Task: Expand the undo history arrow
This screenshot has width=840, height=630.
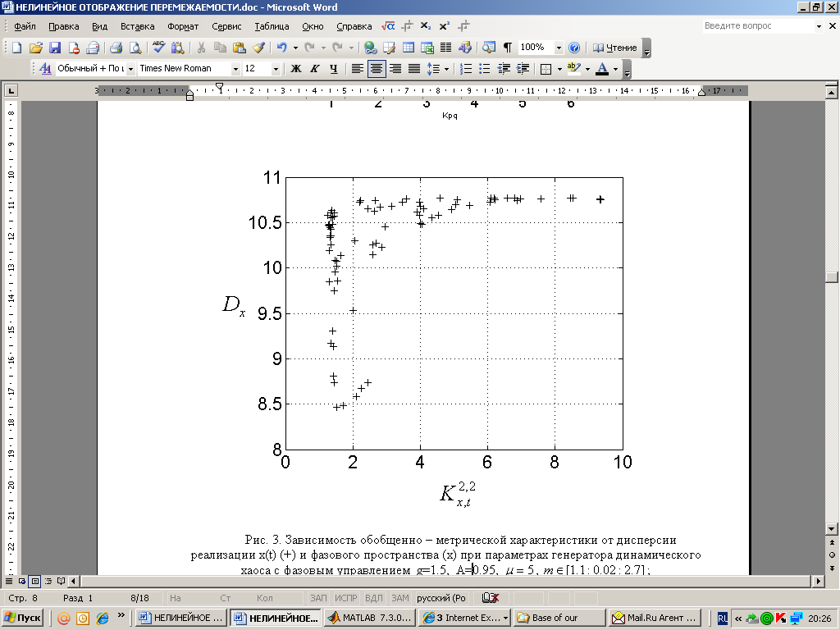Action: tap(295, 48)
